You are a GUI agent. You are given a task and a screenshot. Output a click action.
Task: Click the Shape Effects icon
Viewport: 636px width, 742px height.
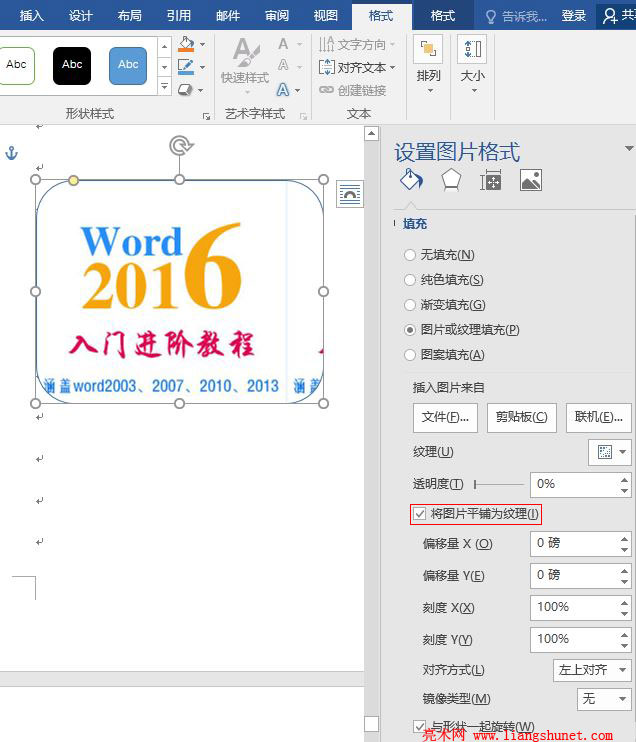[x=185, y=89]
